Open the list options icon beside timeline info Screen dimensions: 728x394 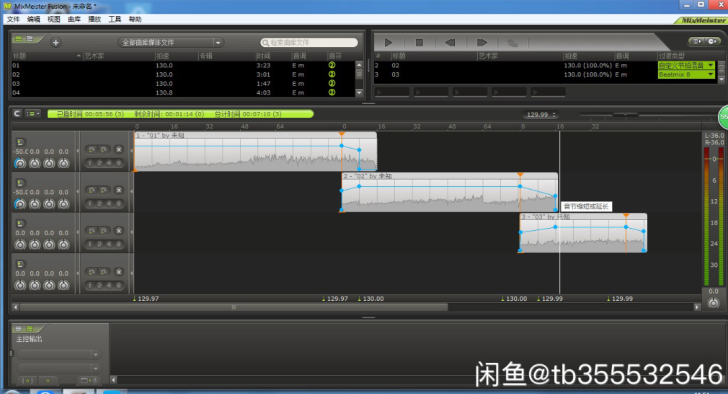(x=32, y=113)
